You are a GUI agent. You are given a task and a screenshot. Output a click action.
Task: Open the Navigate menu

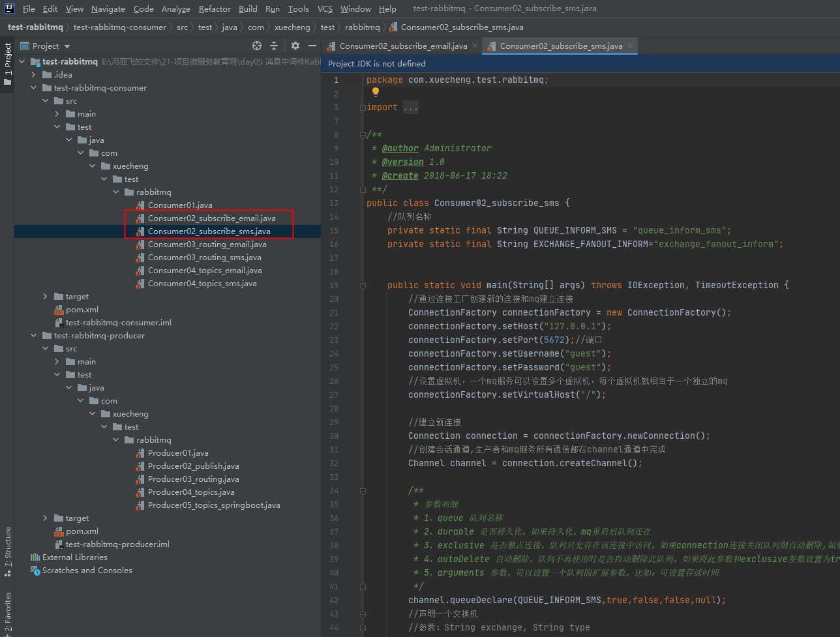tap(108, 8)
